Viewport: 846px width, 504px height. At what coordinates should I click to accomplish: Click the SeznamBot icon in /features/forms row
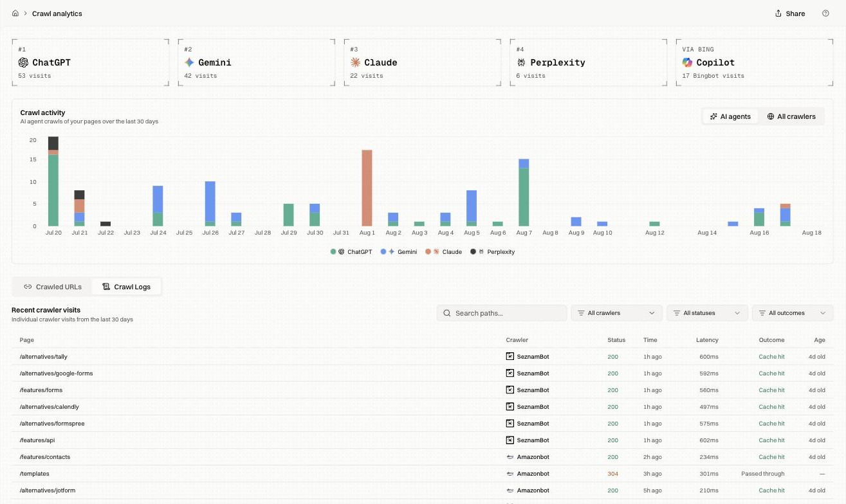coord(510,390)
